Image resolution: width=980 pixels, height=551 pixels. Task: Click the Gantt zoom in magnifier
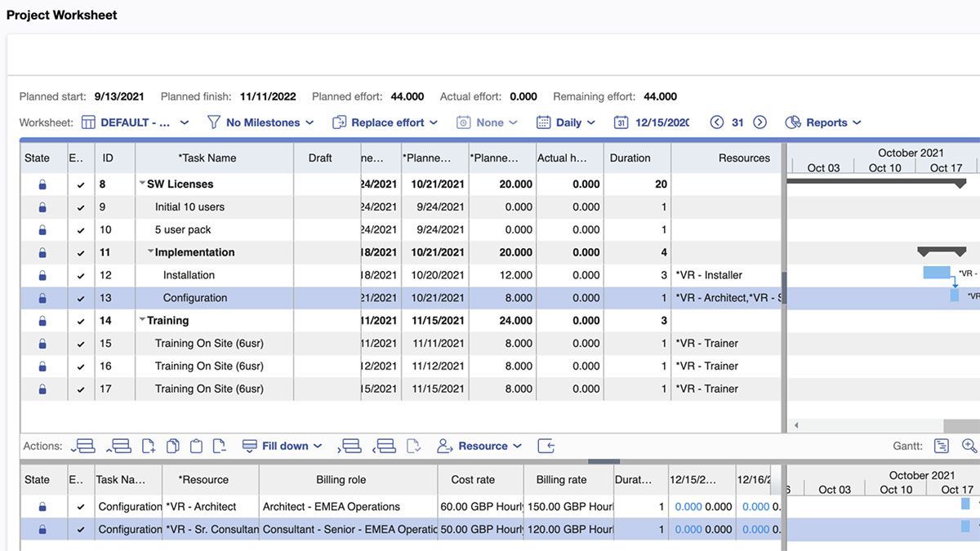[969, 446]
